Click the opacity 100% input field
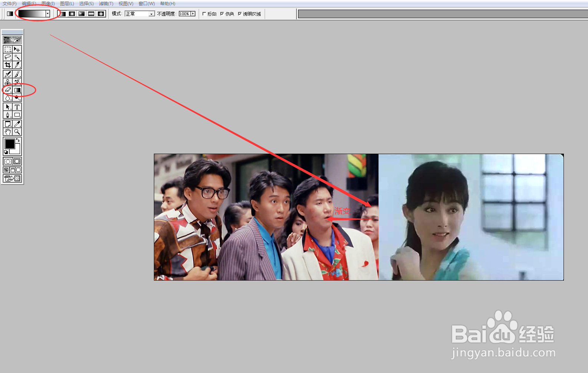The width and height of the screenshot is (588, 373). [184, 14]
